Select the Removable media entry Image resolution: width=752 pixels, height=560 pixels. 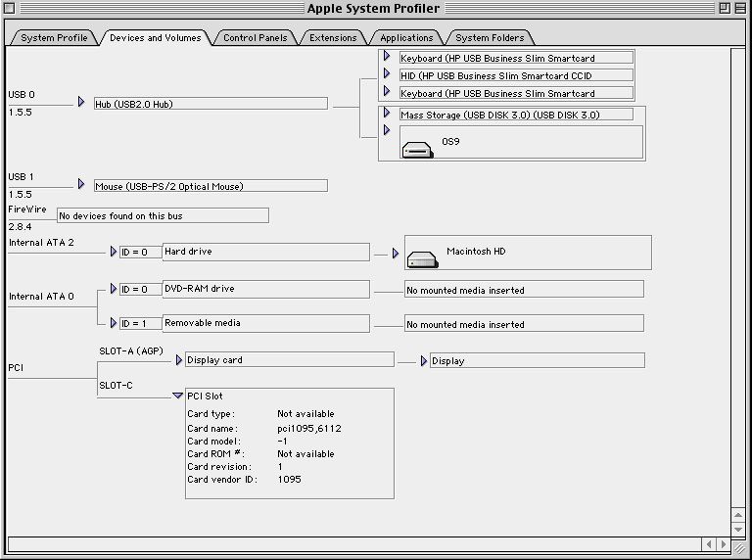click(266, 323)
